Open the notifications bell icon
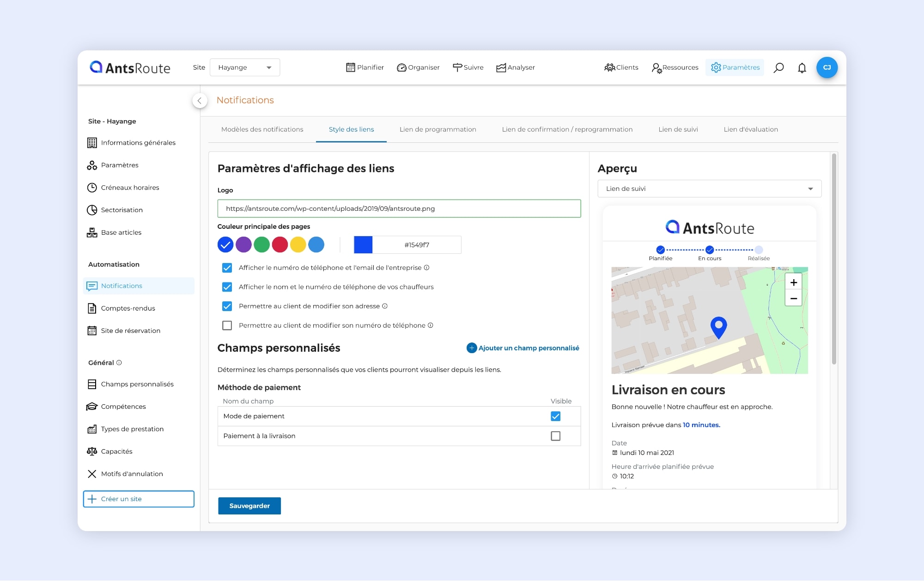The height and width of the screenshot is (581, 924). click(x=802, y=67)
